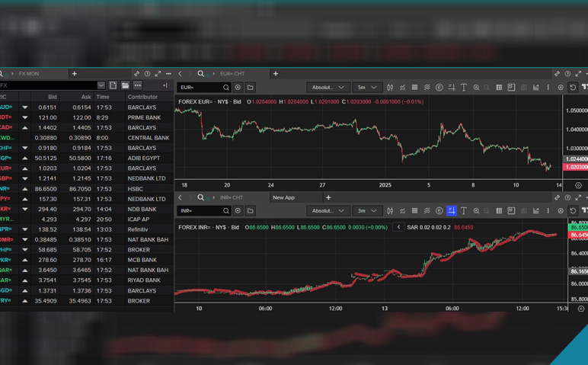
Task: Open the more-options menu in FX MON header
Action: 168,73
